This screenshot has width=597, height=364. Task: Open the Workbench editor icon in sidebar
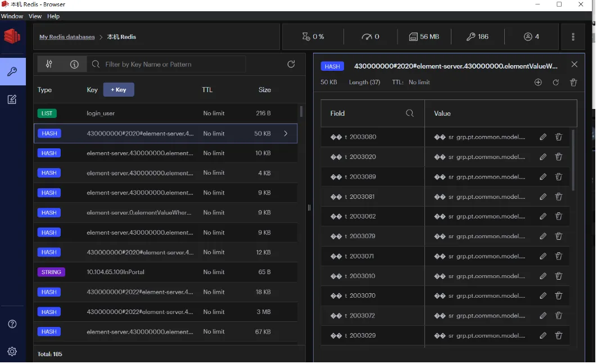(x=12, y=99)
